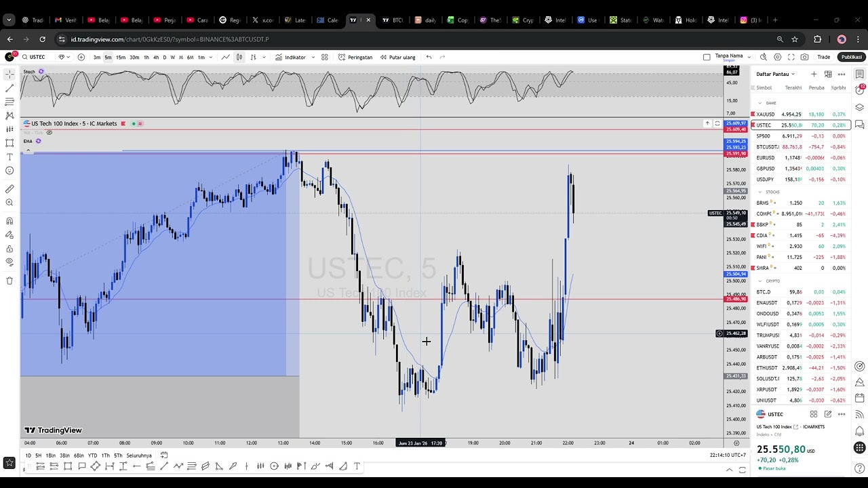Expand the Daftar Pantau watchlist dropdown

pyautogui.click(x=776, y=74)
